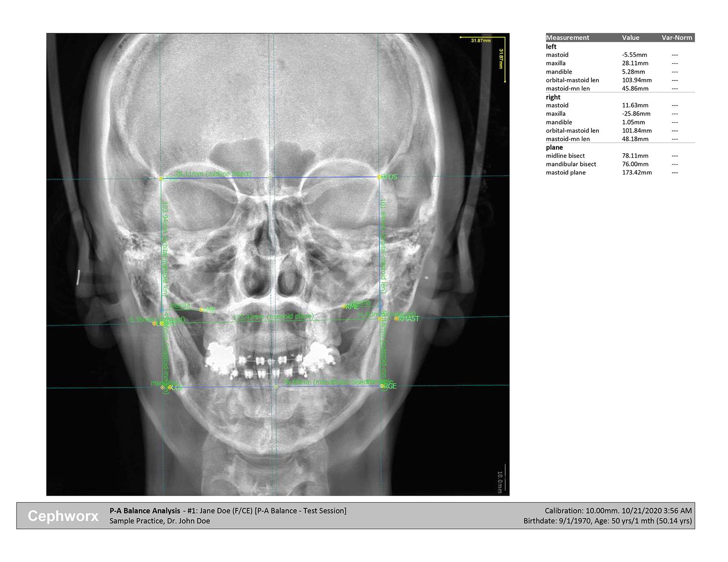728x562 pixels.
Task: Click the 31.87mm calibration ruler marker
Action: point(480,40)
